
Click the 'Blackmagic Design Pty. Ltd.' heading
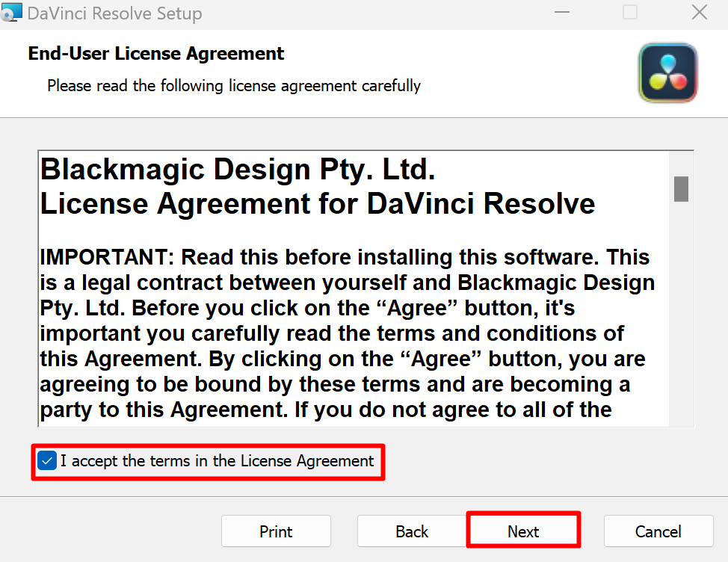[x=238, y=169]
